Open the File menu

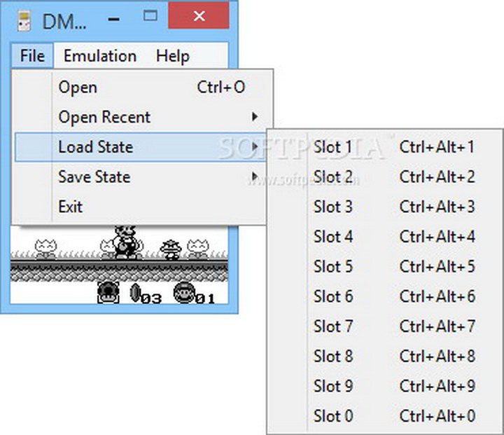(x=32, y=56)
